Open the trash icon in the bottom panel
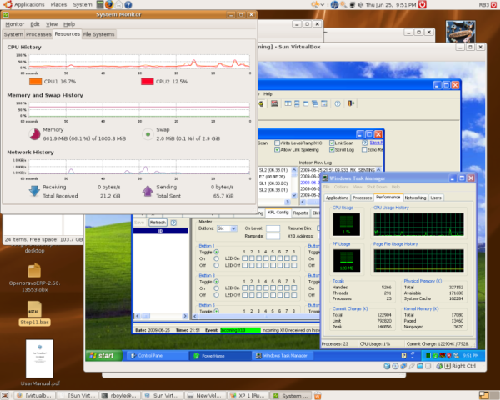The width and height of the screenshot is (500, 400). 318,396
